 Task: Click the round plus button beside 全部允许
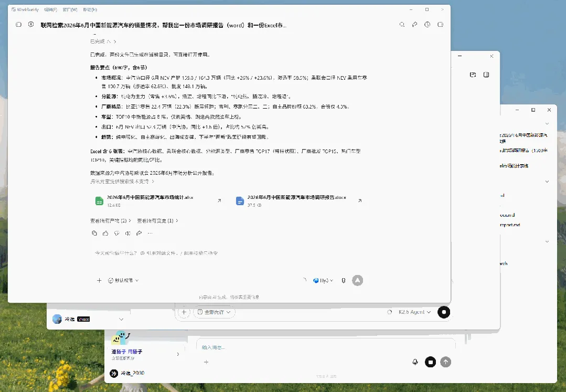pos(184,312)
